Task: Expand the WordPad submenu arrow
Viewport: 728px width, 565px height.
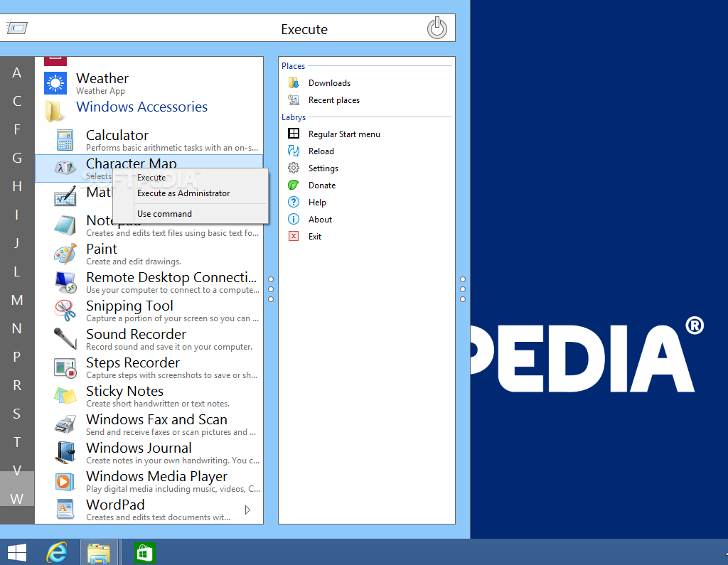Action: (x=247, y=510)
